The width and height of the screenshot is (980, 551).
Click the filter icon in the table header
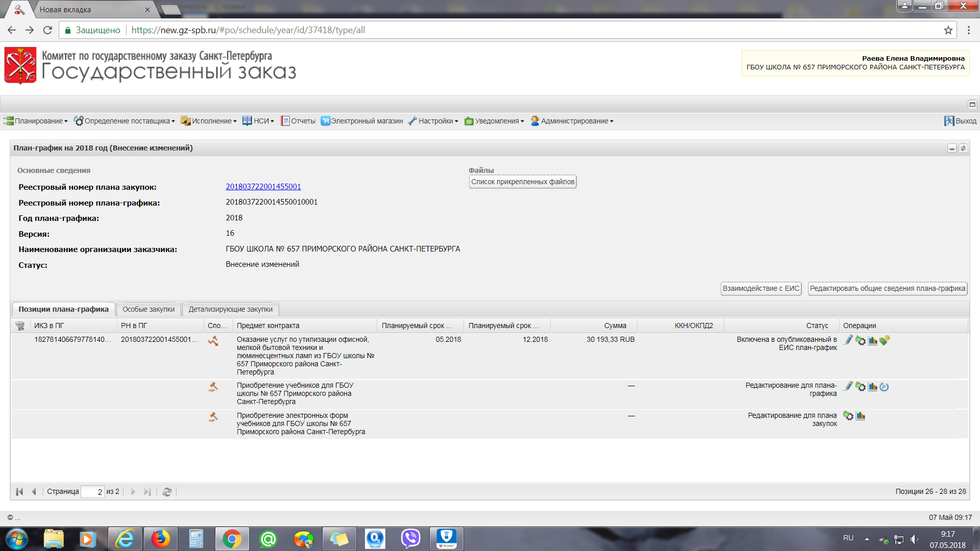pyautogui.click(x=20, y=325)
